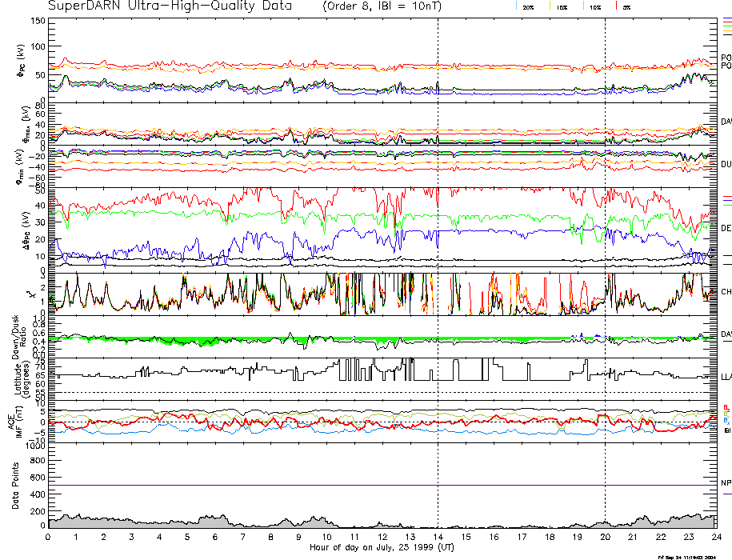
Task: Click the hour 24 x-axis tick label
Action: coord(715,538)
